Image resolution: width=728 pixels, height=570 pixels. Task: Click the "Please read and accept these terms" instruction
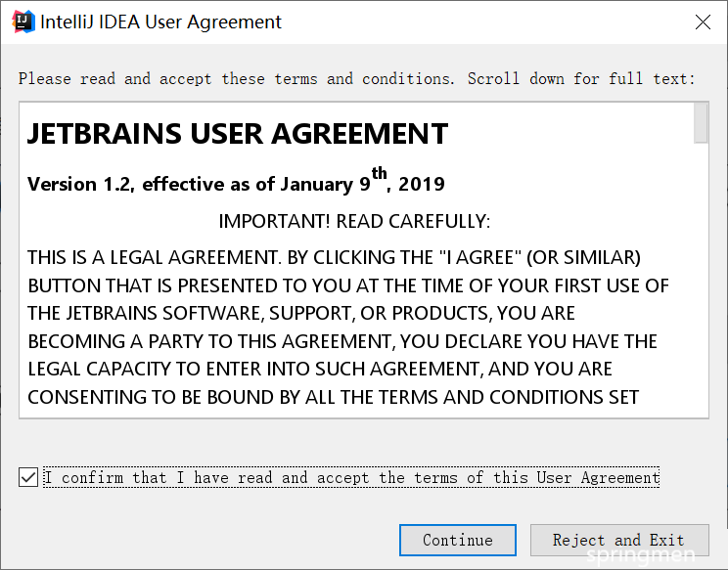356,79
